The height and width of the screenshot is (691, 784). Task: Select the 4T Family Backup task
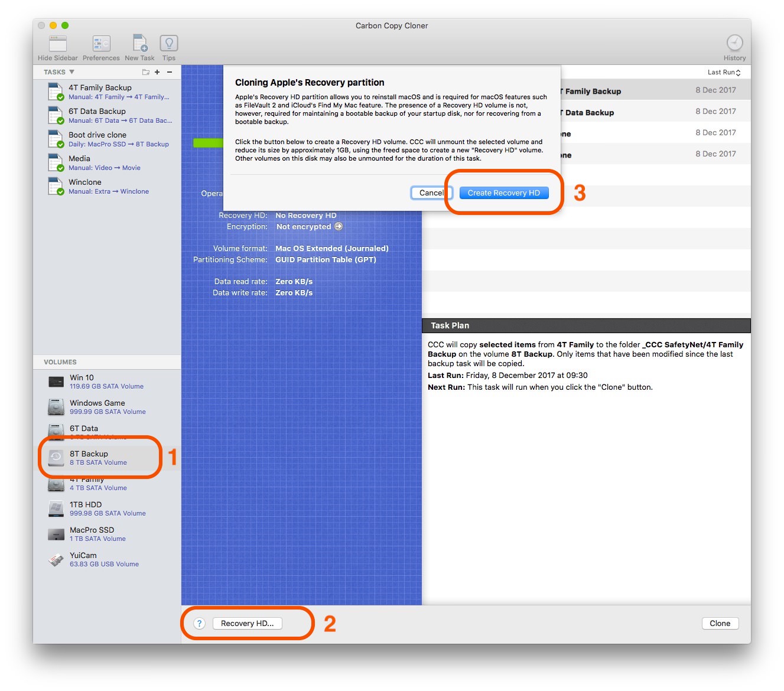click(x=107, y=92)
